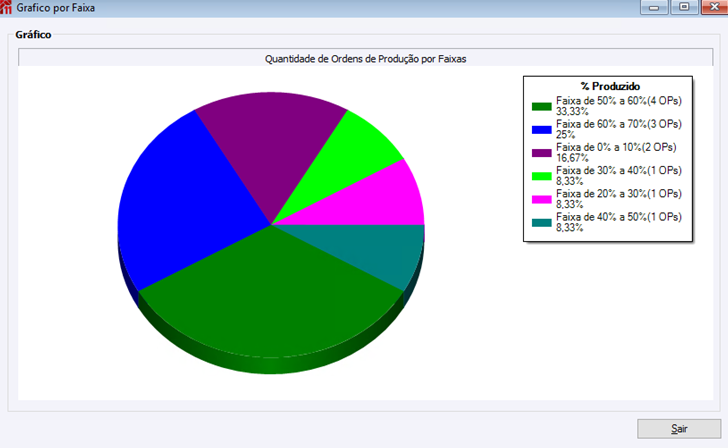728x448 pixels.
Task: Click the blue legend swatch for 60% a 70%
Action: point(541,130)
